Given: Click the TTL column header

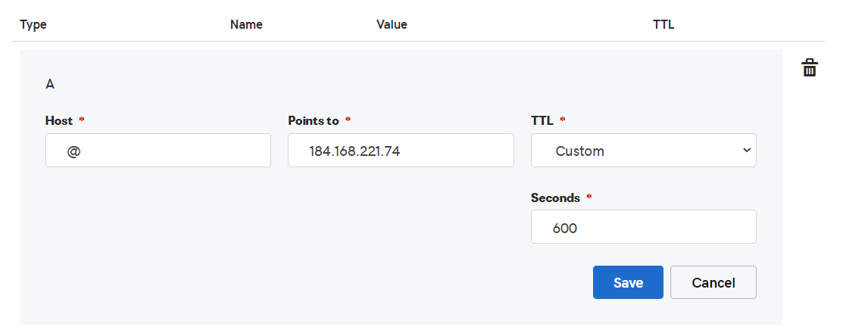Looking at the screenshot, I should [x=663, y=24].
